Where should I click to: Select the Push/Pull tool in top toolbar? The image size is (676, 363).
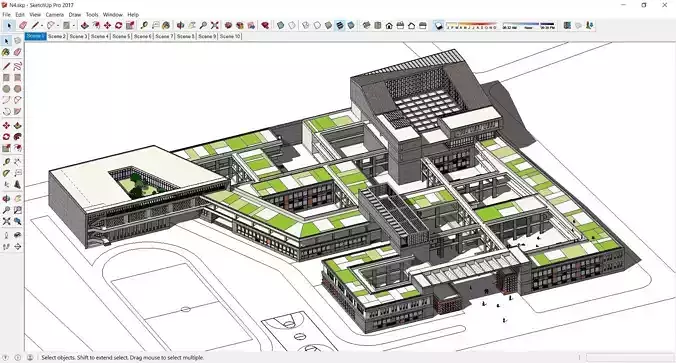pyautogui.click(x=84, y=25)
